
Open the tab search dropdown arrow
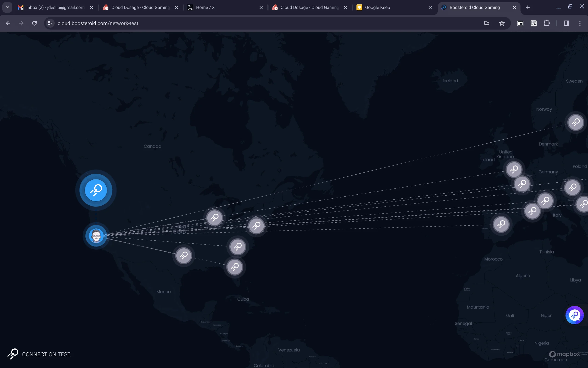tap(7, 7)
